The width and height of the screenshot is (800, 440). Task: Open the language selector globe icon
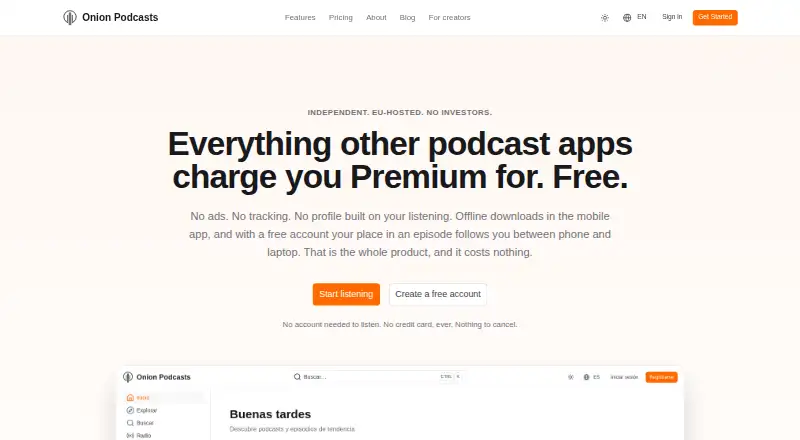pyautogui.click(x=627, y=18)
